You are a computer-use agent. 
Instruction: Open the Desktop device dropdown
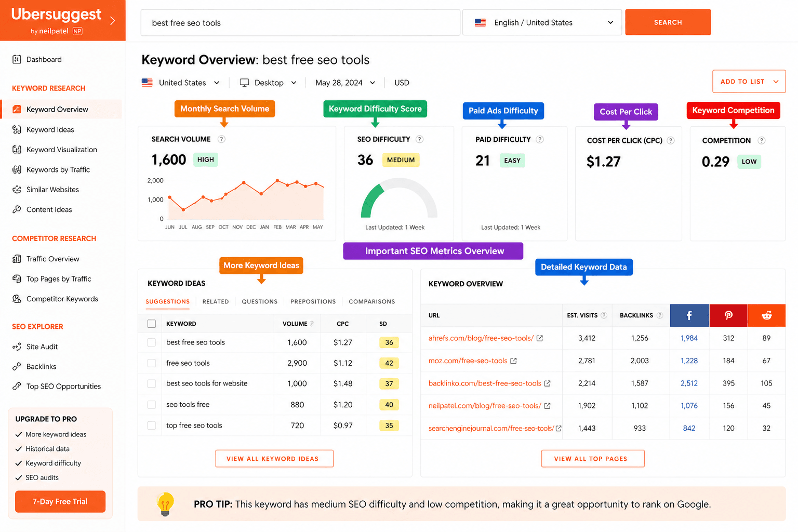pos(268,83)
